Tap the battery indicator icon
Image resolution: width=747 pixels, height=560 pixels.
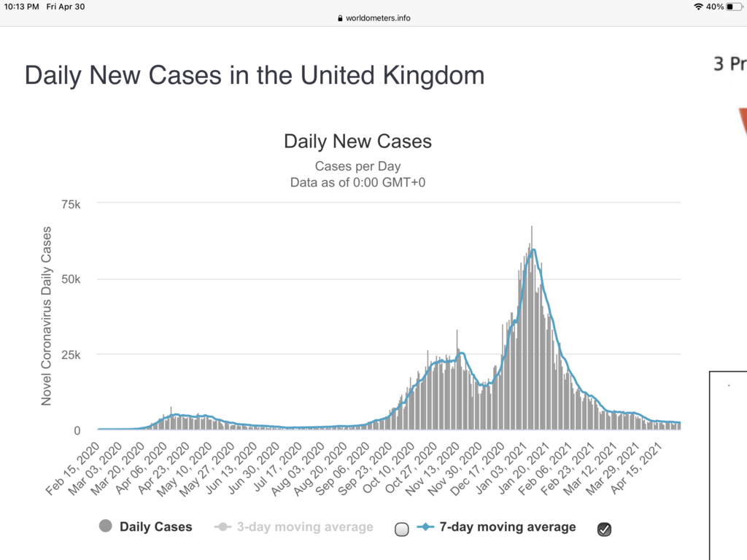point(734,7)
